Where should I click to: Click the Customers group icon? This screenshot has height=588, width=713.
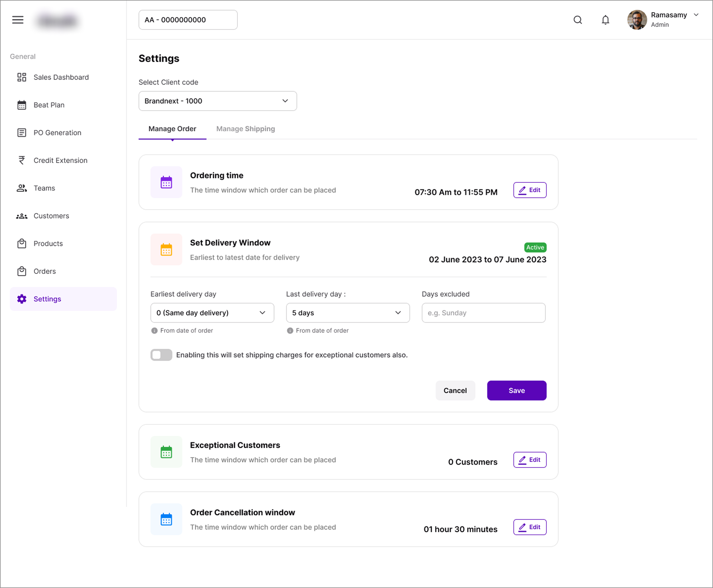click(22, 216)
